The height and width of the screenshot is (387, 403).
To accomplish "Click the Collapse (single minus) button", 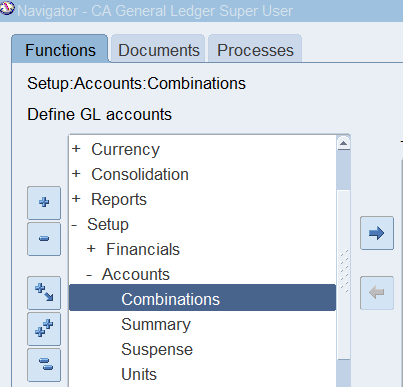I will tap(44, 239).
